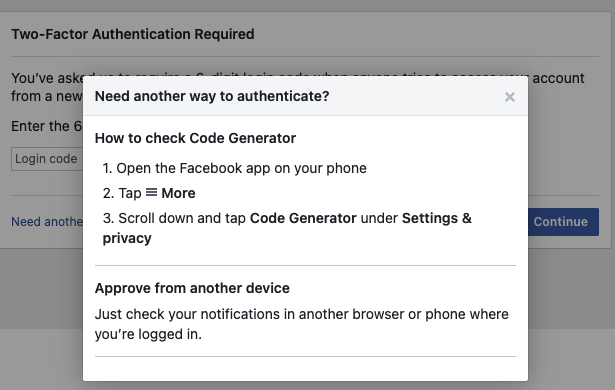Click the word account in the background text
This screenshot has height=390, width=615.
coord(558,78)
